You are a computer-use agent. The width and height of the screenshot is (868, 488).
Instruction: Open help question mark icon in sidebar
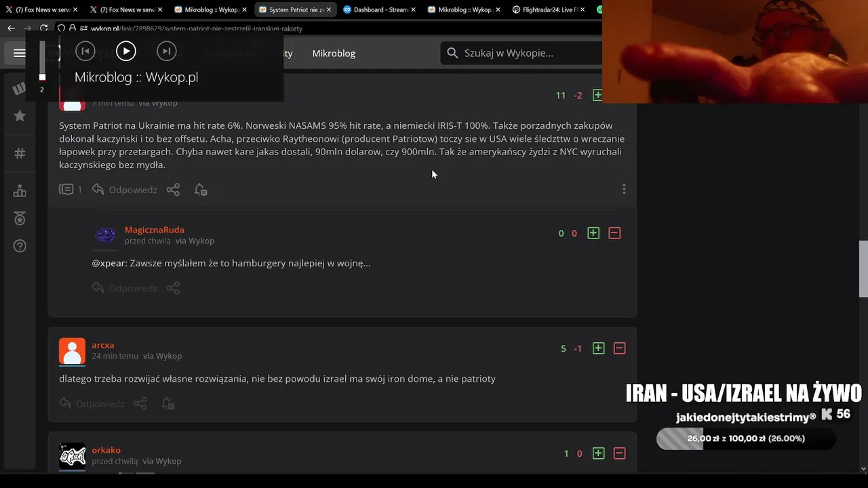(x=20, y=245)
